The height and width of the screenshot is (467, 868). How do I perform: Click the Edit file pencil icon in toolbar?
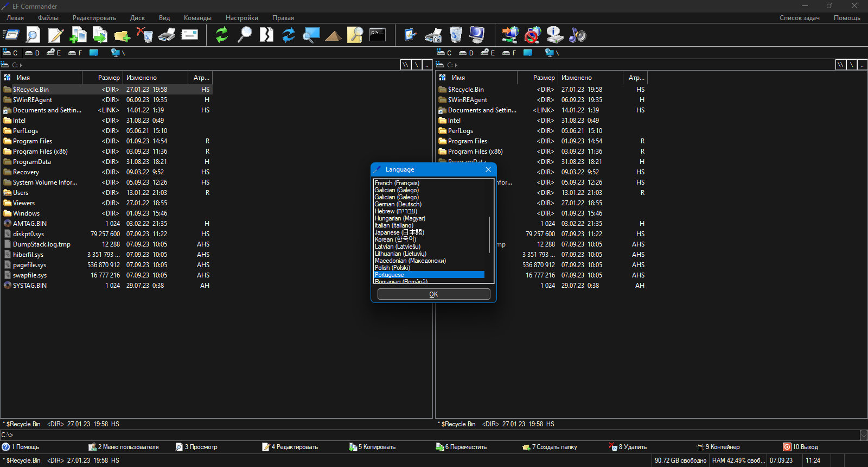click(55, 35)
